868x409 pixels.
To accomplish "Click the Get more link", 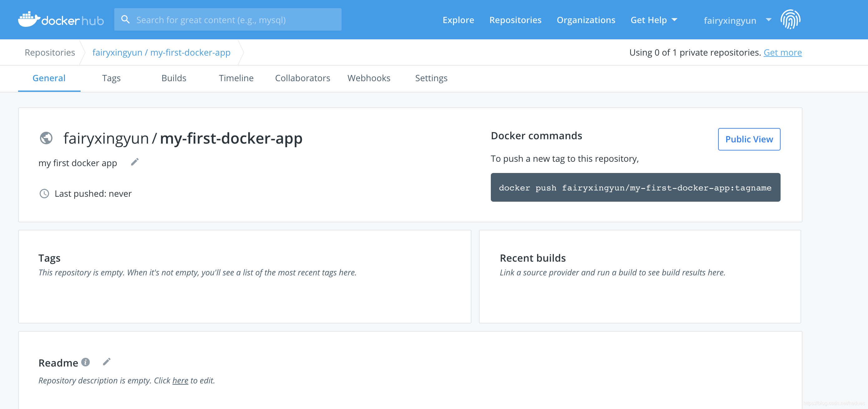I will pos(782,52).
